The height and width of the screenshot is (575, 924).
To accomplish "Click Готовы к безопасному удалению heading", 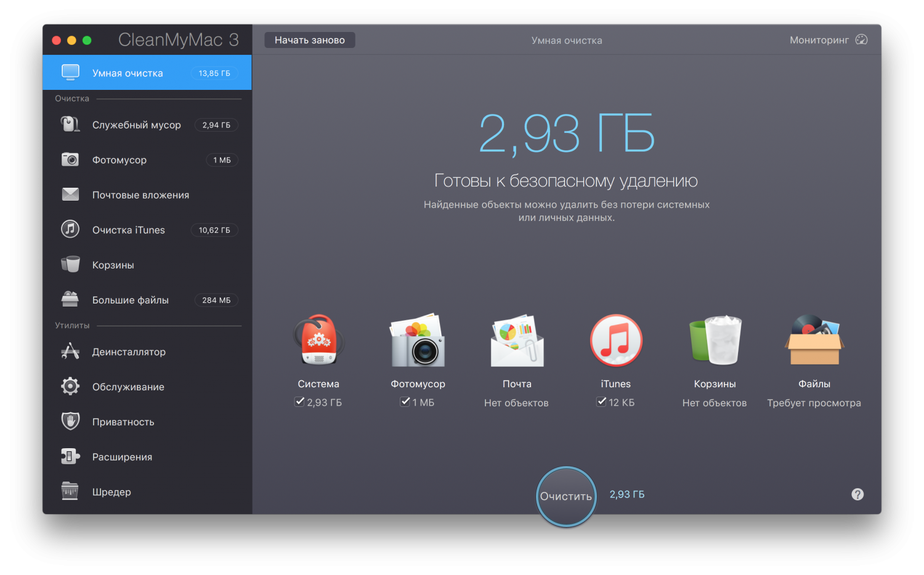I will (566, 180).
